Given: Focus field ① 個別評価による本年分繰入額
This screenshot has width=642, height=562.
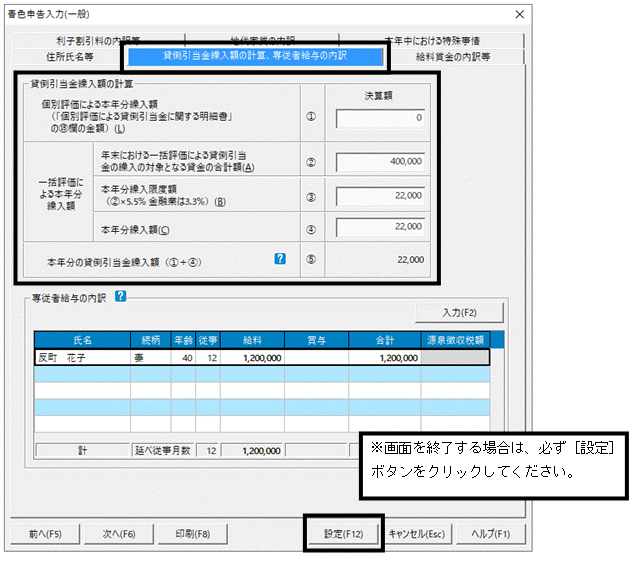Looking at the screenshot, I should [x=380, y=118].
